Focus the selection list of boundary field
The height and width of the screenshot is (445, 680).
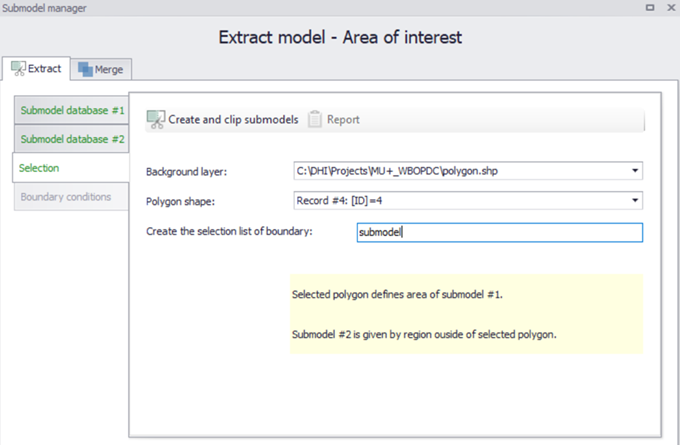pyautogui.click(x=500, y=232)
